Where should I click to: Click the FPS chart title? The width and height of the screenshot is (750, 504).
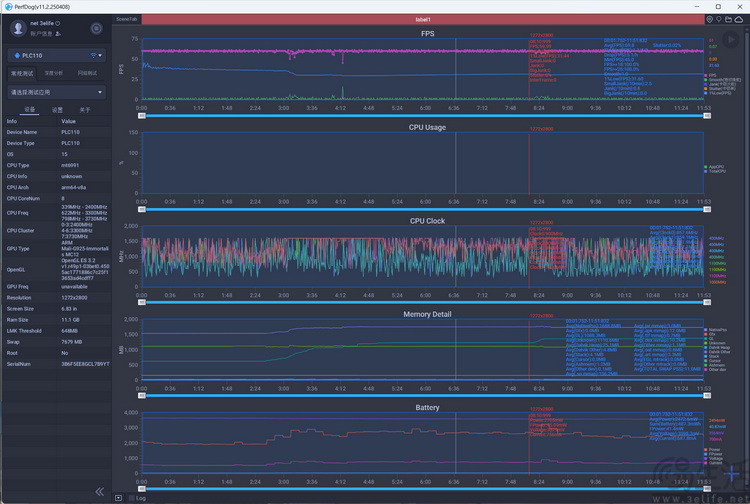pyautogui.click(x=428, y=34)
